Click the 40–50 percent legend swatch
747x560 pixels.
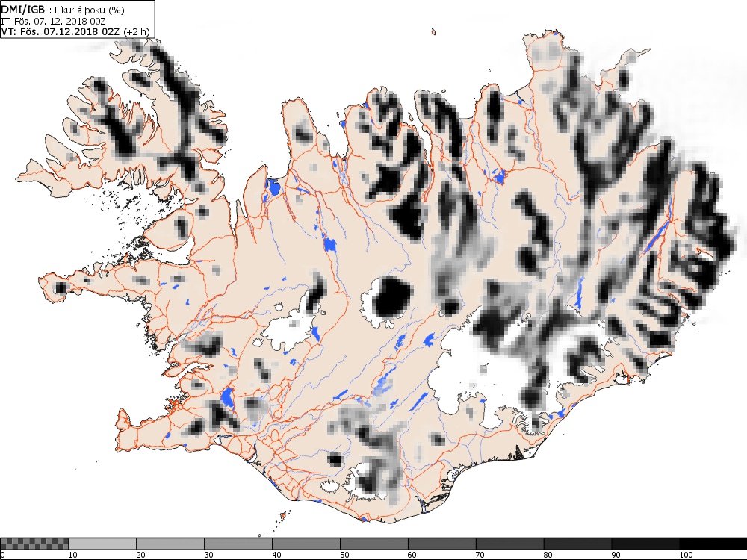pos(306,544)
